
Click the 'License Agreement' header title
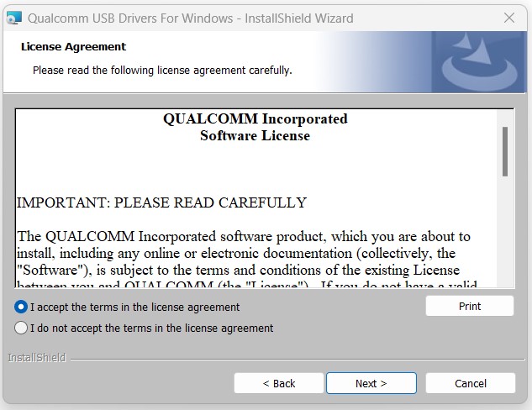(x=73, y=46)
